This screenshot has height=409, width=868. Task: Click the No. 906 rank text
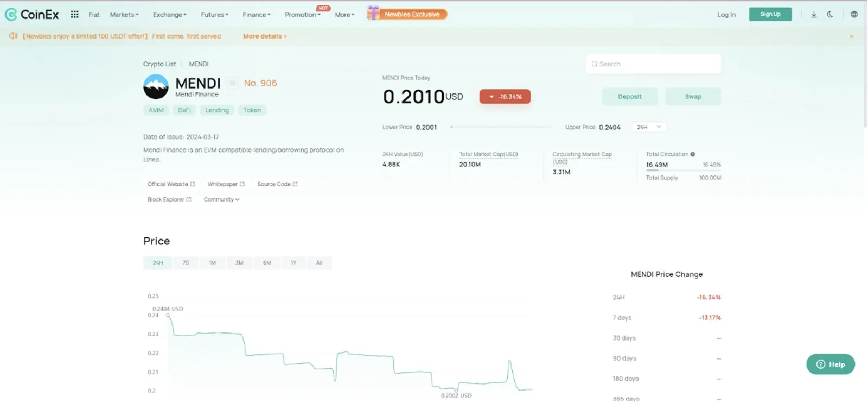pos(260,83)
